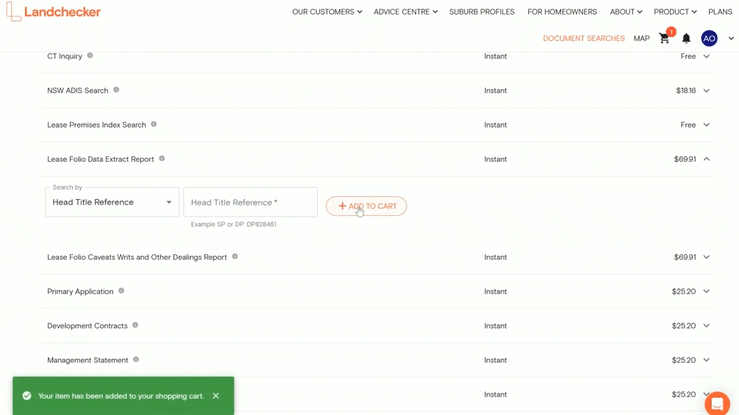Click the green success checkmark icon
This screenshot has height=415, width=739.
pyautogui.click(x=27, y=396)
